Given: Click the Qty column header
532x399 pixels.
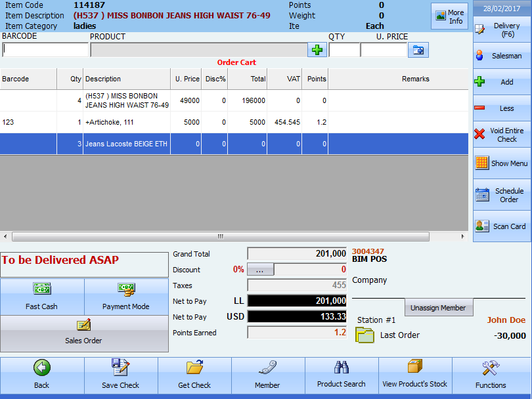Looking at the screenshot, I should (70, 79).
